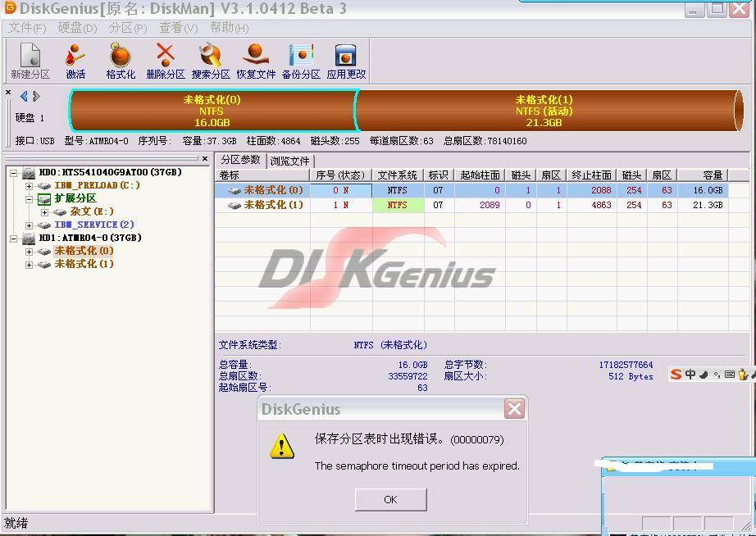Select IBM_PRELOAD(C:) partition in tree

[97, 185]
